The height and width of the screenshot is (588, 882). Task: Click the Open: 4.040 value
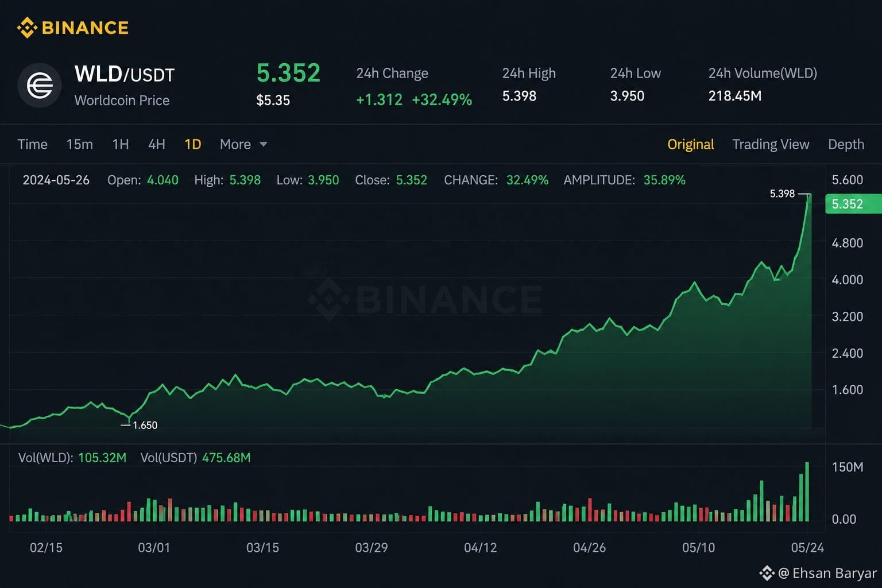tap(143, 180)
